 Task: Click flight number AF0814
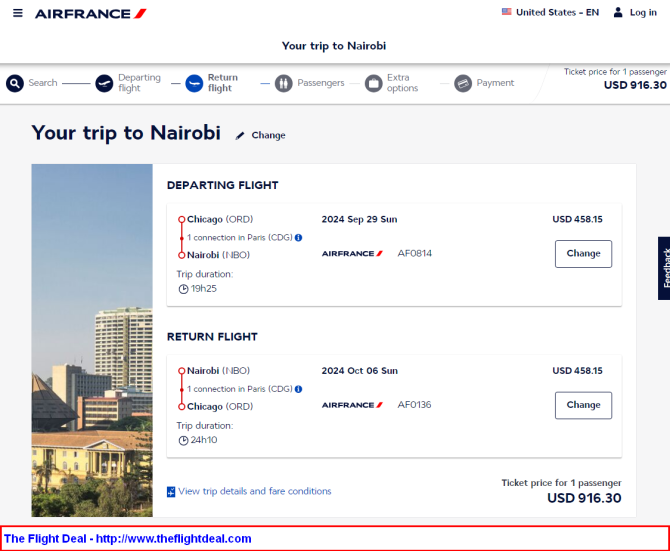point(414,254)
